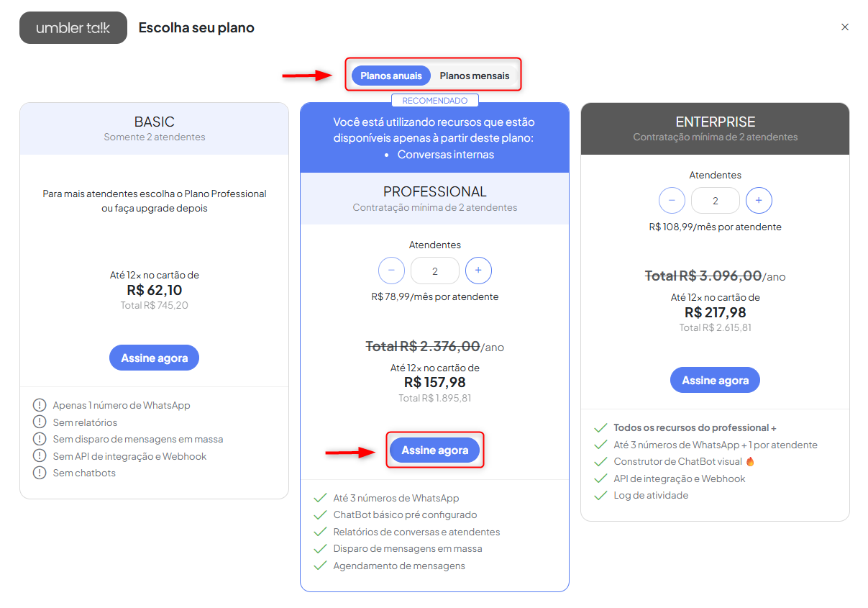This screenshot has height=608, width=868.
Task: Increase Enterprise plan attendants with plus
Action: (759, 201)
